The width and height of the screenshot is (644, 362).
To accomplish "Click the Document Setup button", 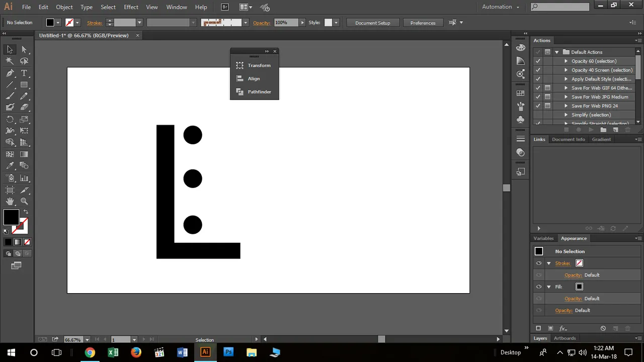I will [x=373, y=23].
